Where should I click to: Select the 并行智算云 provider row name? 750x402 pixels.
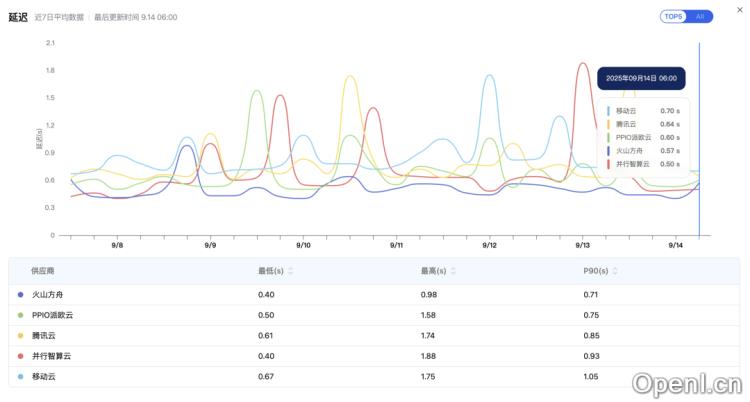click(51, 356)
